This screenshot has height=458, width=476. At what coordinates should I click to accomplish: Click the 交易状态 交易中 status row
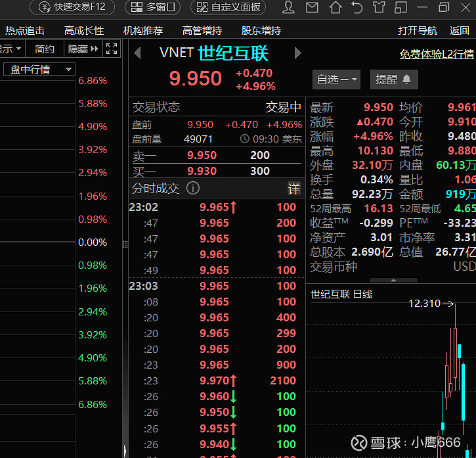[x=217, y=107]
